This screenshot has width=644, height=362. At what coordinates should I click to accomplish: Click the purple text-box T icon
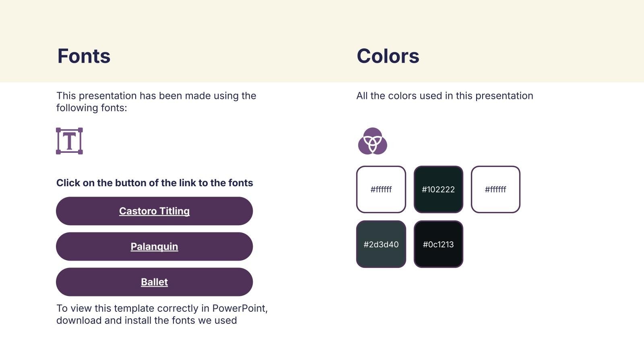pos(69,141)
